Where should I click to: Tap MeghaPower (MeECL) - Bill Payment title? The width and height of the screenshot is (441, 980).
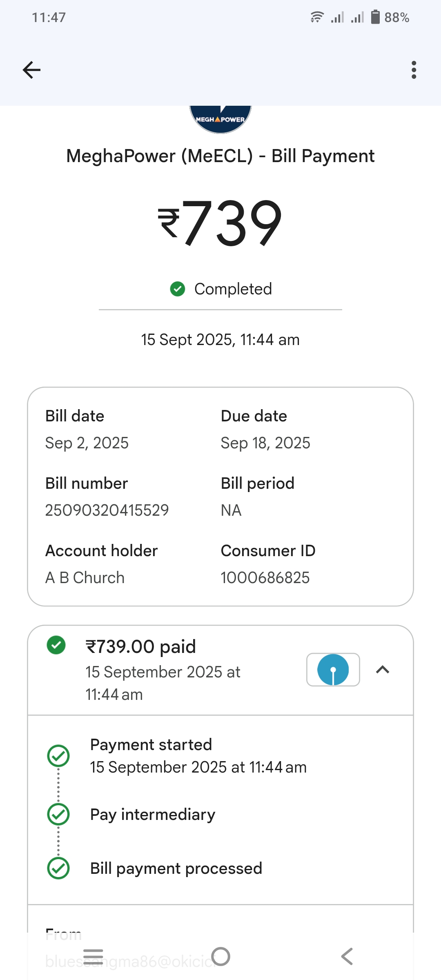(220, 156)
